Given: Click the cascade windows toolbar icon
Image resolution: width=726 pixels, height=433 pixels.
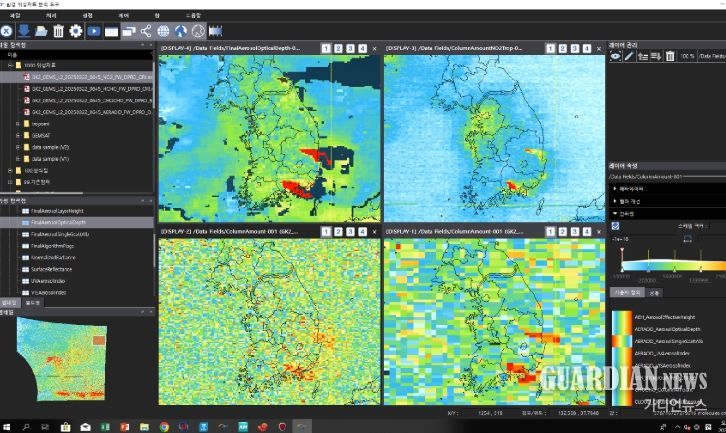Looking at the screenshot, I should tap(129, 31).
